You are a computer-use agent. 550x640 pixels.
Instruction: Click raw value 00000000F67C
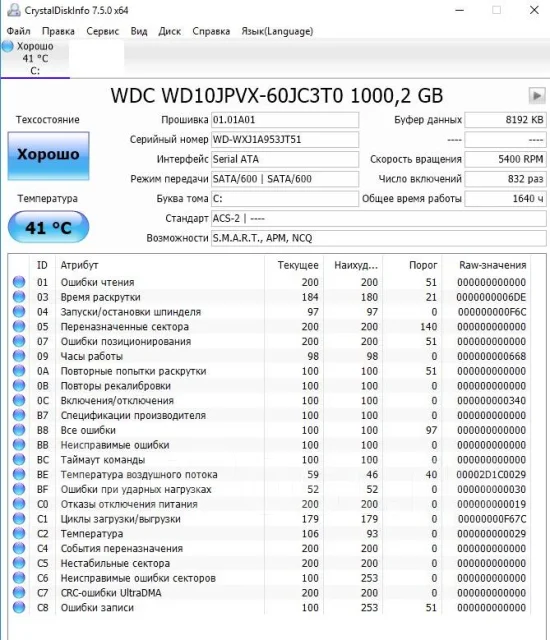492,519
